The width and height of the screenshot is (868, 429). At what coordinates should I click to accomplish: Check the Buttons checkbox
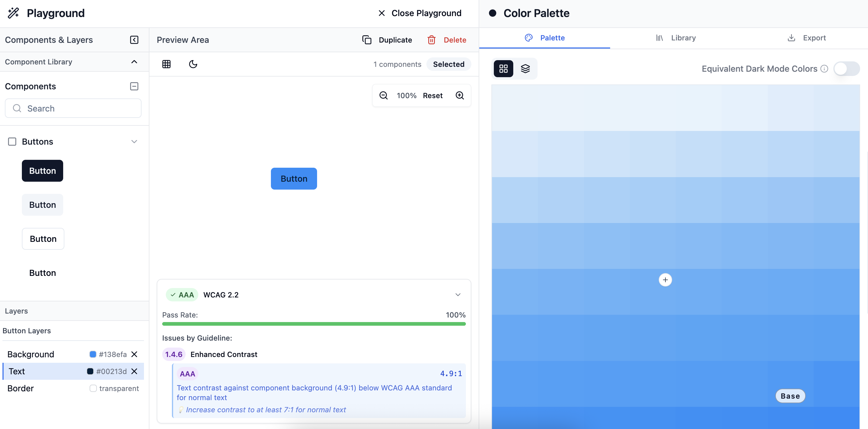pos(12,142)
